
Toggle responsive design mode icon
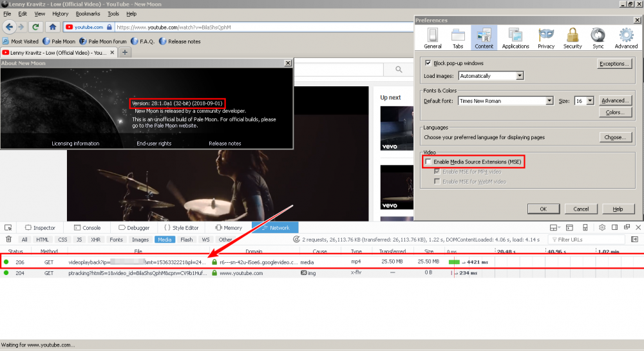tap(585, 227)
